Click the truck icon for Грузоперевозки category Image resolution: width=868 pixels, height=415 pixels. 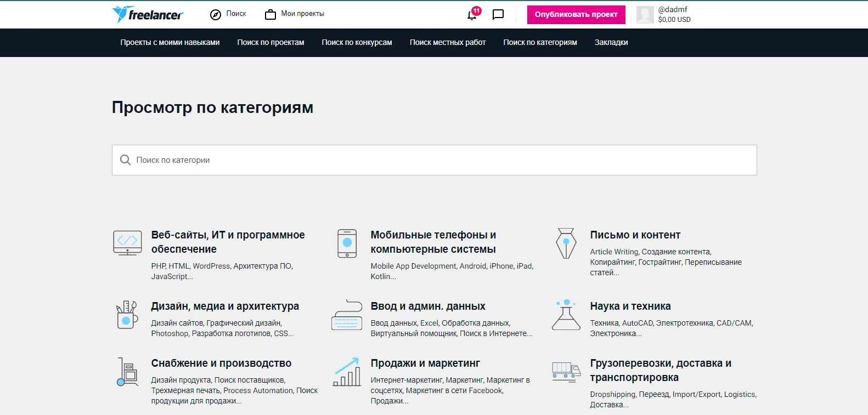point(566,371)
